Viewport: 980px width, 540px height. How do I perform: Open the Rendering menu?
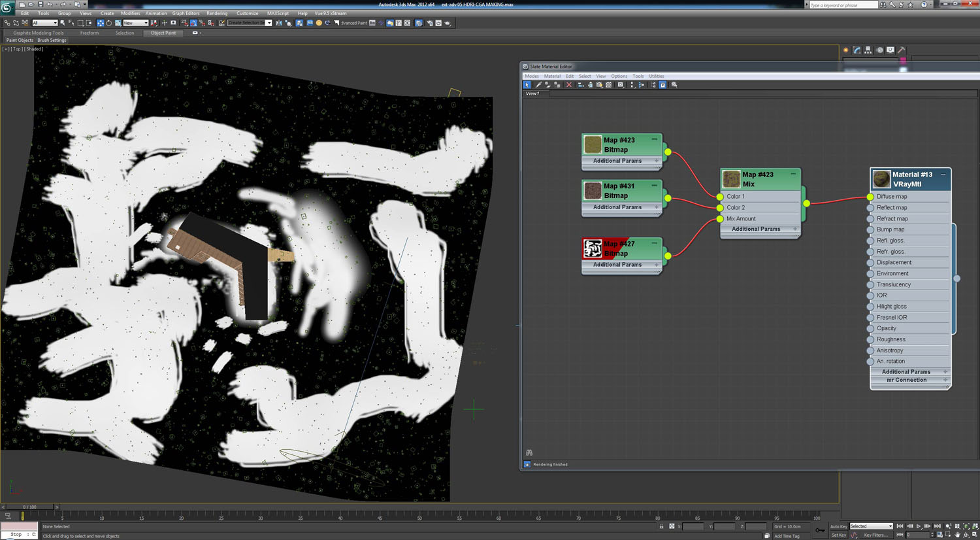[217, 13]
